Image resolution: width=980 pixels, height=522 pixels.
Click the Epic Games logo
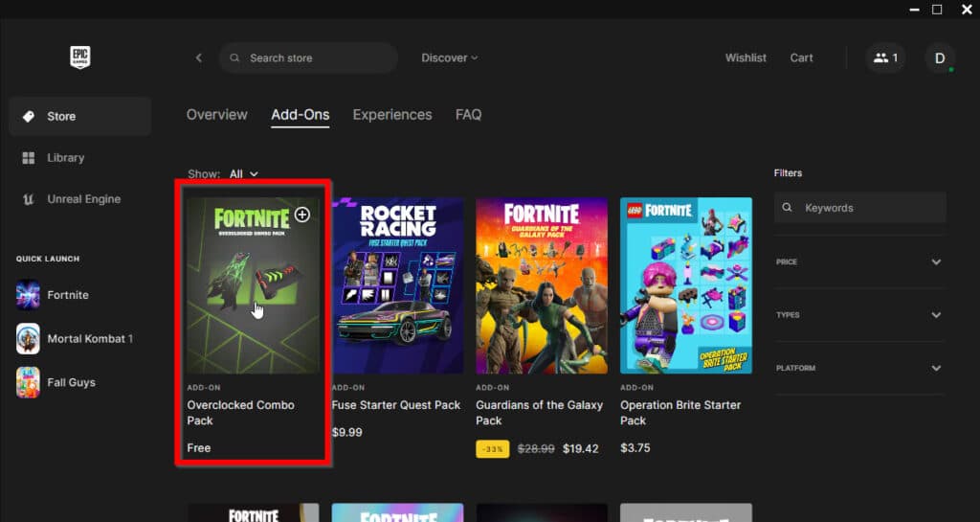79,57
